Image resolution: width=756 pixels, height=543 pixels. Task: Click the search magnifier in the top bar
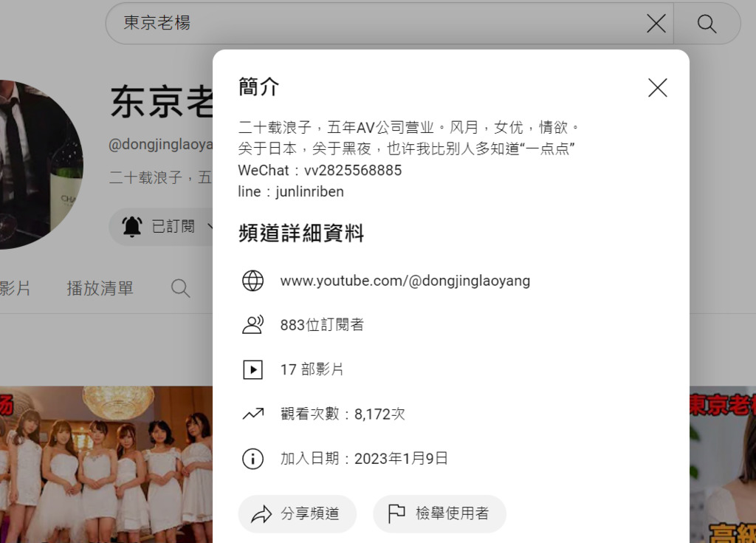pos(707,23)
